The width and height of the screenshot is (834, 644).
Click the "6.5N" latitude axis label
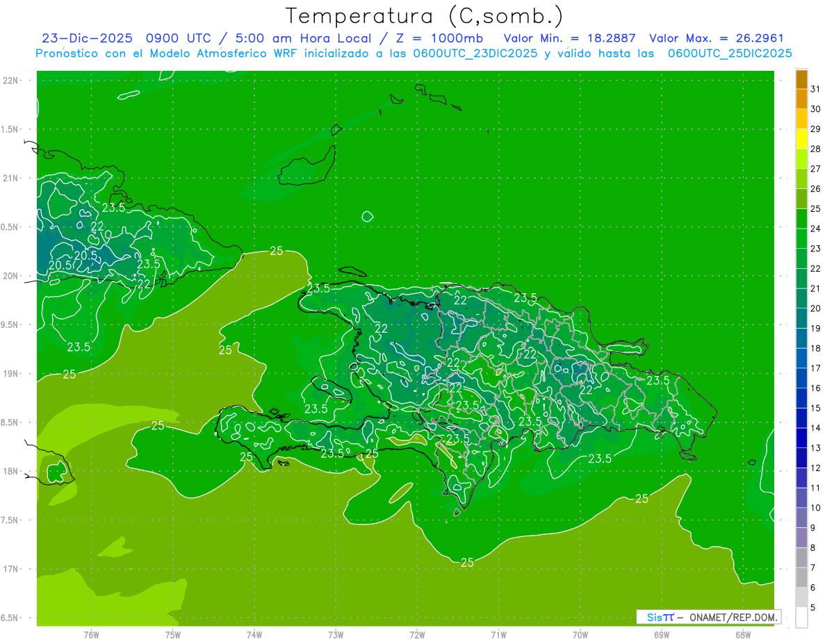point(10,618)
